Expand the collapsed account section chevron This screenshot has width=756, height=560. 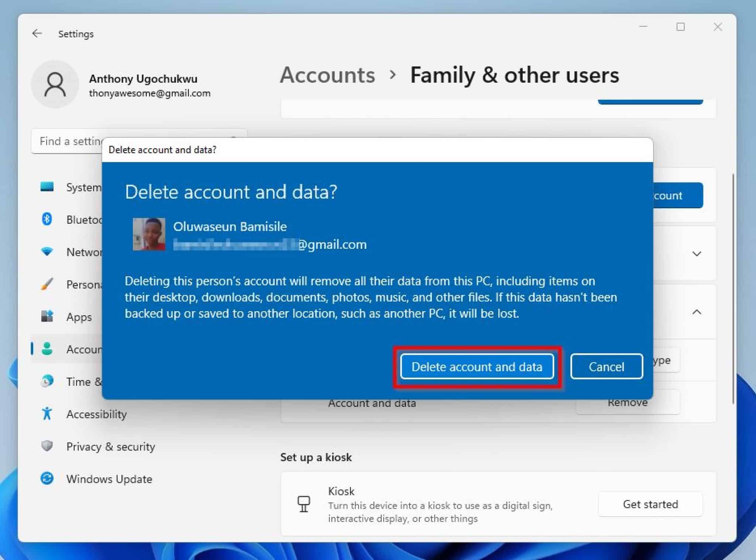[697, 254]
